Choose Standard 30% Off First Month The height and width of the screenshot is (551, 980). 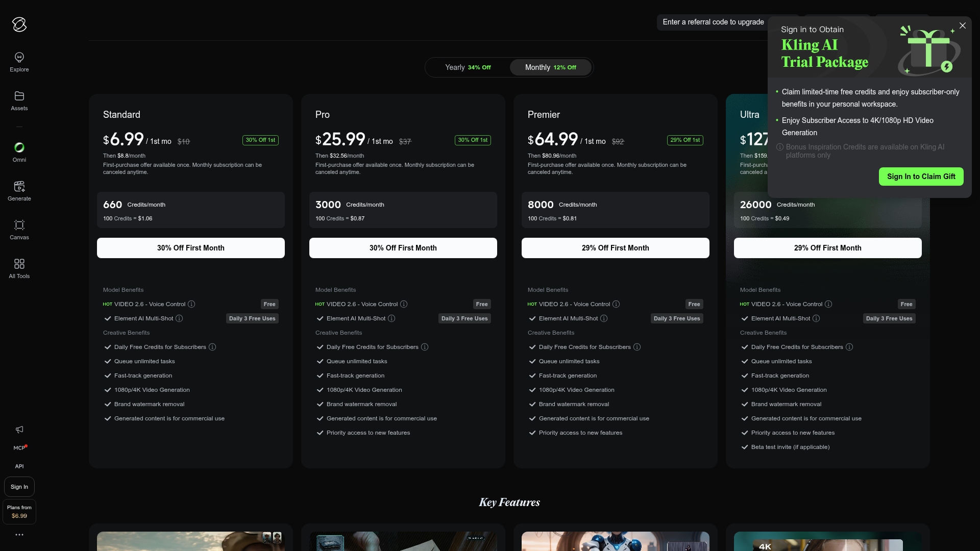click(x=191, y=248)
